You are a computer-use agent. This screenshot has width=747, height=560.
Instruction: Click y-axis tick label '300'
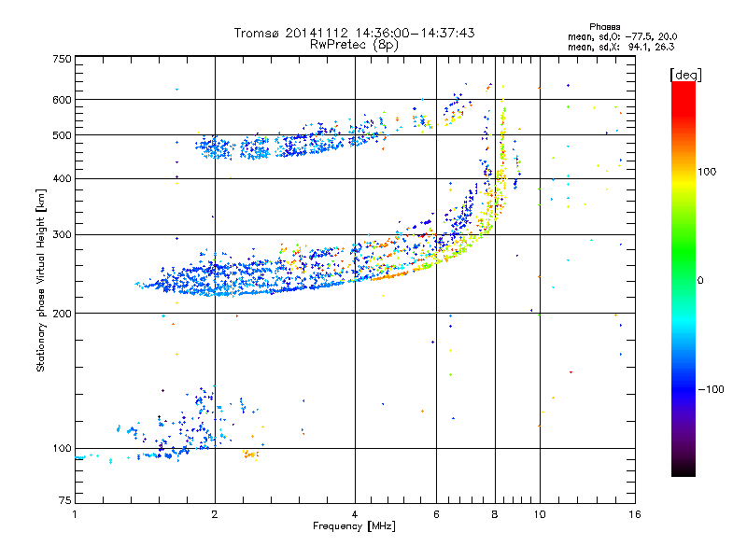tap(62, 234)
